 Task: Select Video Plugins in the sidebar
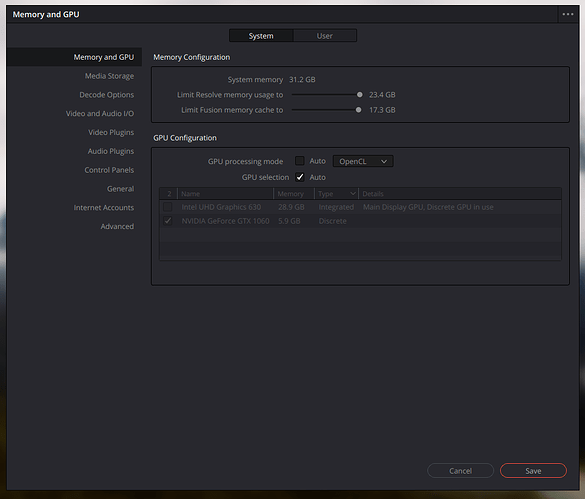pos(111,132)
